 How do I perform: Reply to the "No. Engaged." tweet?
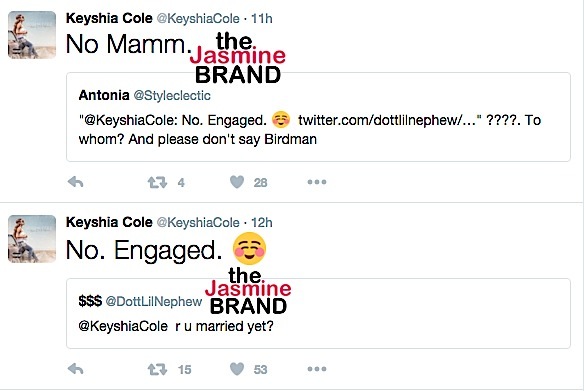click(x=76, y=369)
